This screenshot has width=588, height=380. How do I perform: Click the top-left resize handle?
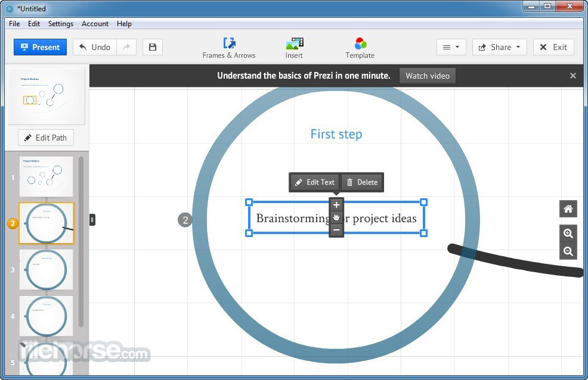[249, 202]
